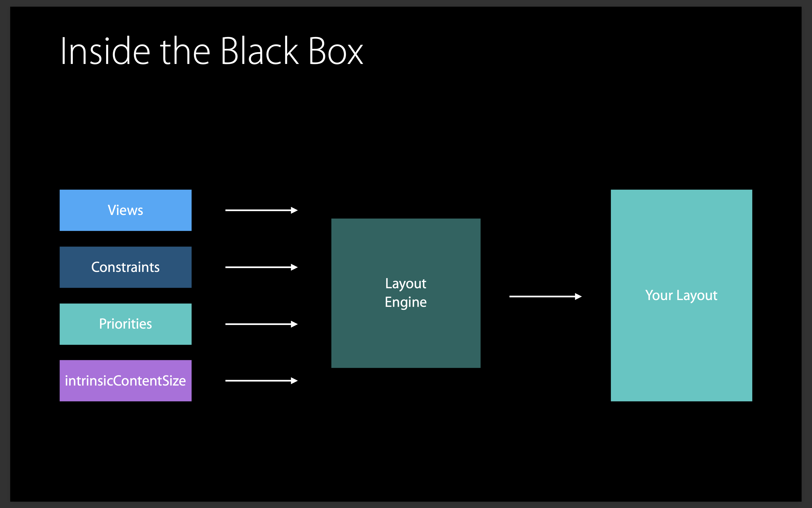The height and width of the screenshot is (508, 812).
Task: Select the teal Priorities box
Action: (x=126, y=324)
